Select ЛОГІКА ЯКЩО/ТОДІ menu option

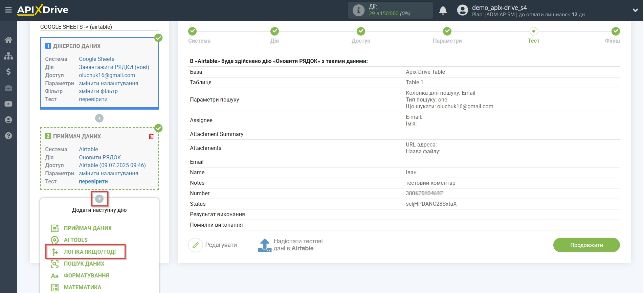tap(90, 252)
